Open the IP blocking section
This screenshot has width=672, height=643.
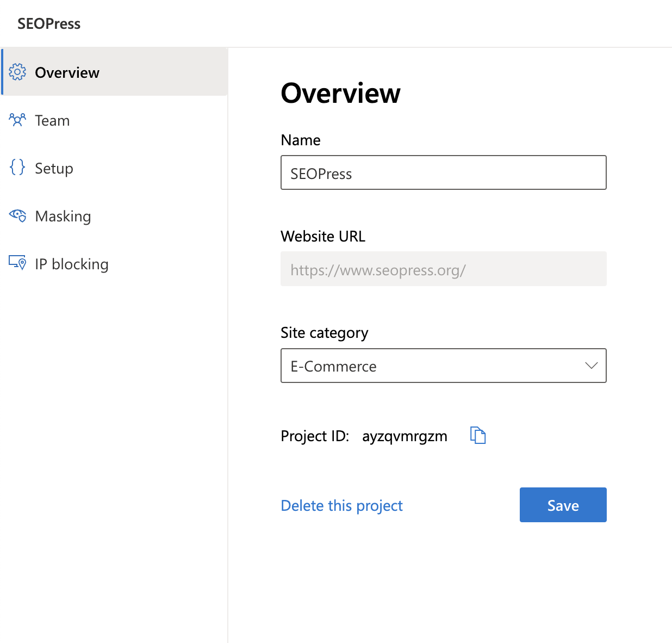pyautogui.click(x=115, y=263)
